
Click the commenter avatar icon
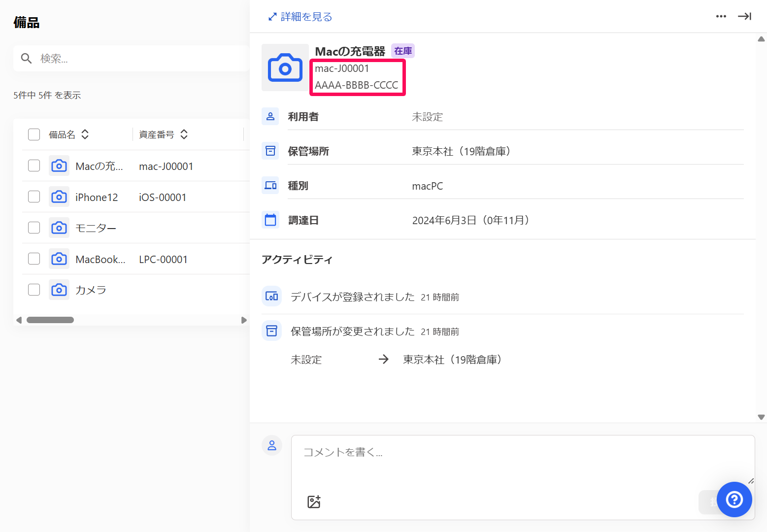[x=271, y=445]
